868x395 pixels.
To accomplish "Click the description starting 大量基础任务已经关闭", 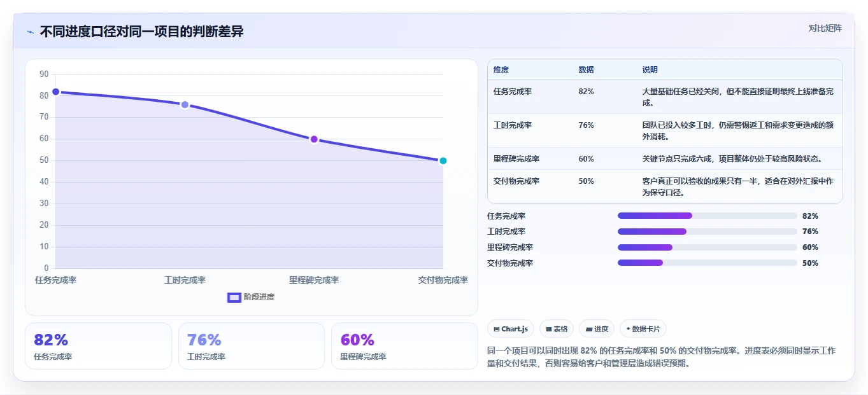I will click(x=738, y=97).
